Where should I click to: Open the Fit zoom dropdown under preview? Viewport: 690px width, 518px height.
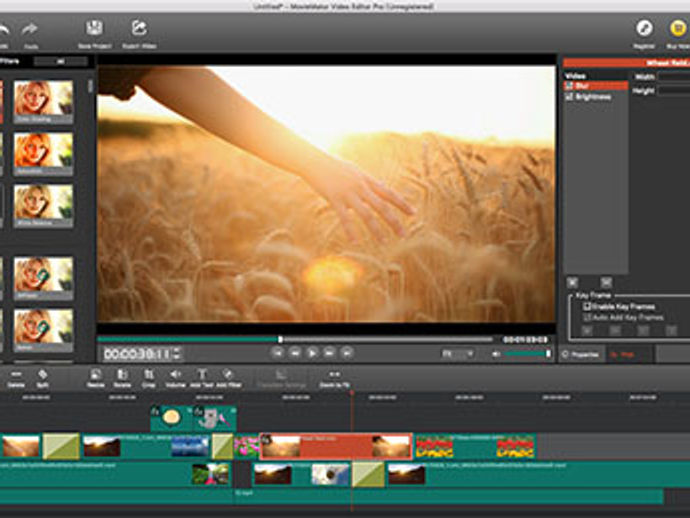[x=458, y=353]
